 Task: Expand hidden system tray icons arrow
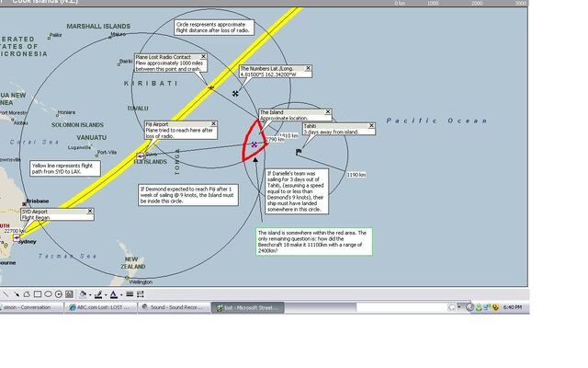[470, 307]
